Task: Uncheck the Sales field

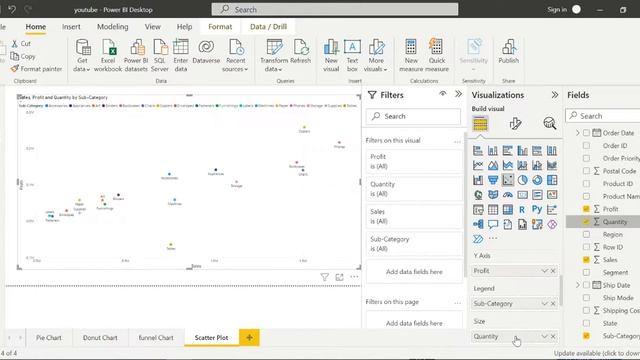Action: coord(586,260)
